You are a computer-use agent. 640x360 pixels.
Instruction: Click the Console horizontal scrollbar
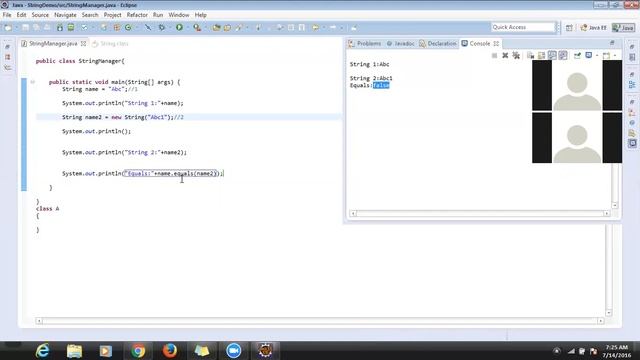480,213
